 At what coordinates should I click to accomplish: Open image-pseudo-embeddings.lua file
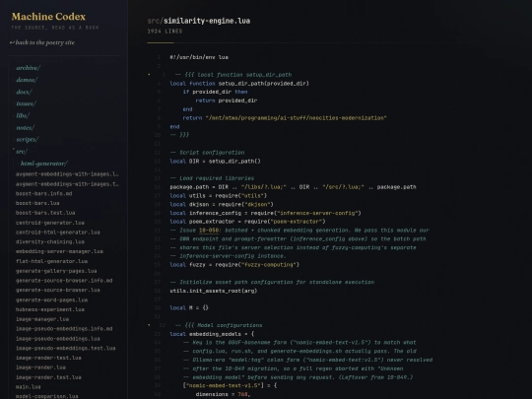(58, 339)
